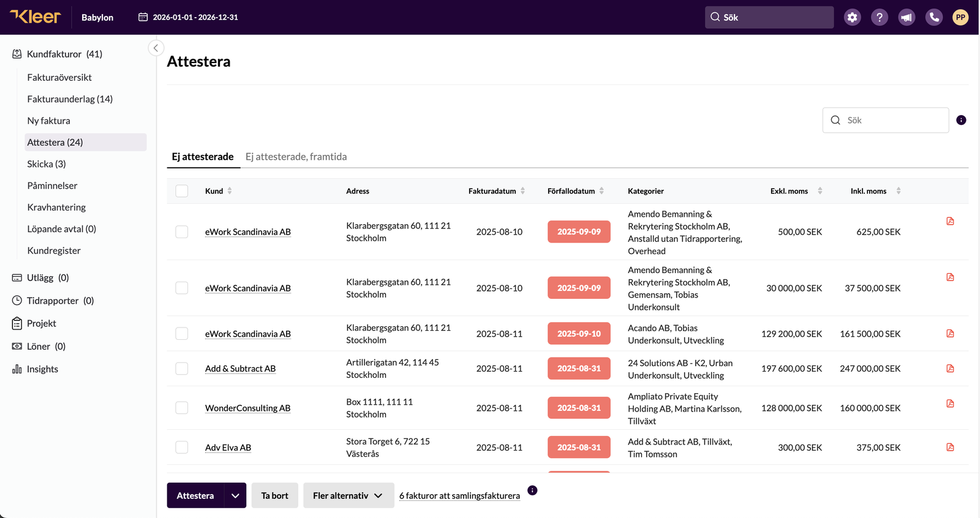Screen dimensions: 980x518
Task: Expand the Attestera button dropdown arrow
Action: pyautogui.click(x=235, y=495)
